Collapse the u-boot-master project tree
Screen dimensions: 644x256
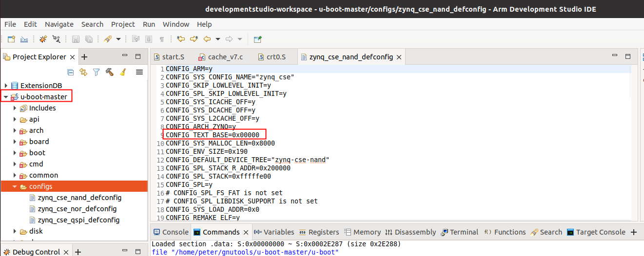[6, 97]
